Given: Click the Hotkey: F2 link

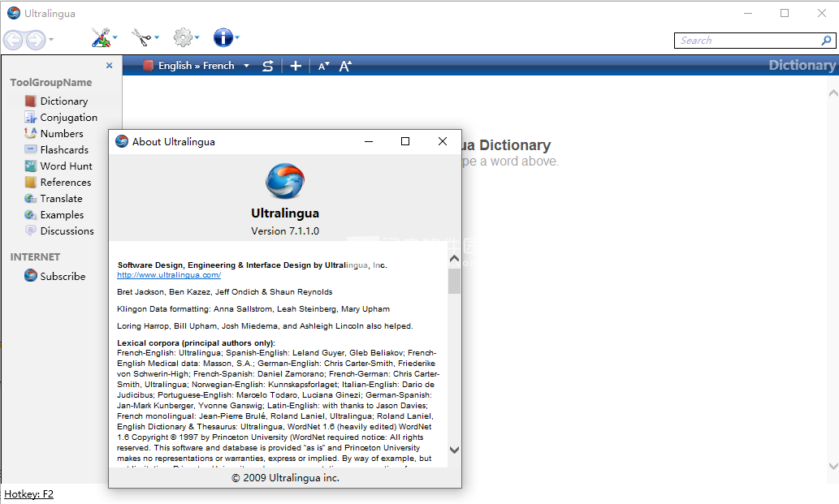Looking at the screenshot, I should (29, 493).
